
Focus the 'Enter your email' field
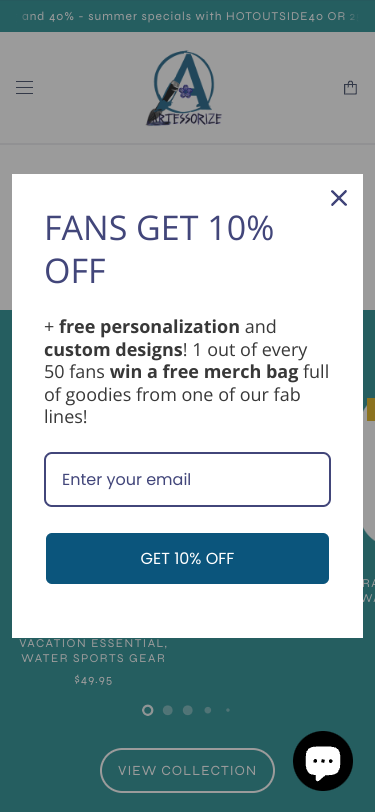pyautogui.click(x=188, y=480)
